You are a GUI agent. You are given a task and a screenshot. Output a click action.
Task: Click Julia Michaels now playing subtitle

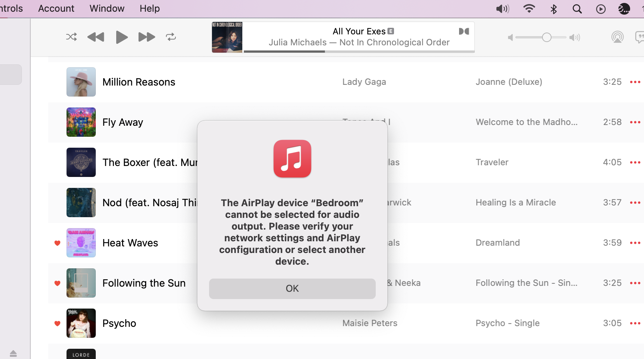359,42
